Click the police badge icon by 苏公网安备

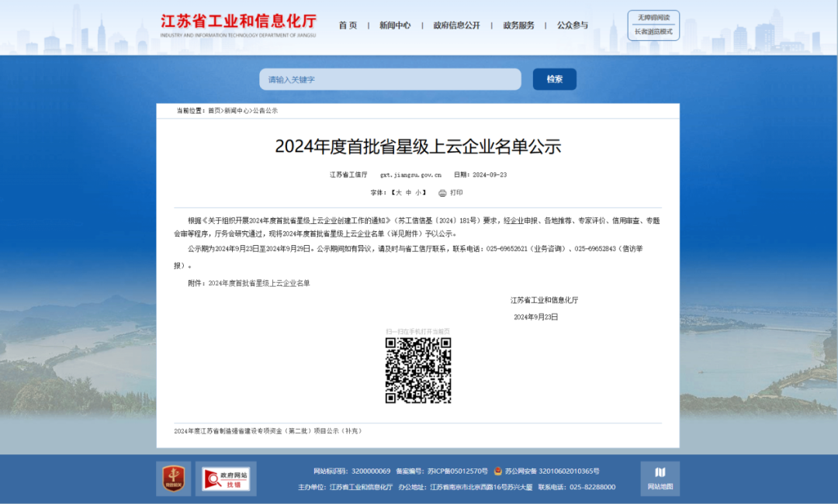498,471
